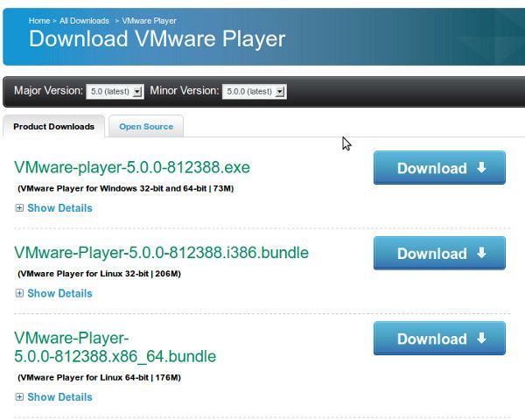Click the plus icon beside Windows exe details
This screenshot has width=525, height=420.
pos(19,208)
